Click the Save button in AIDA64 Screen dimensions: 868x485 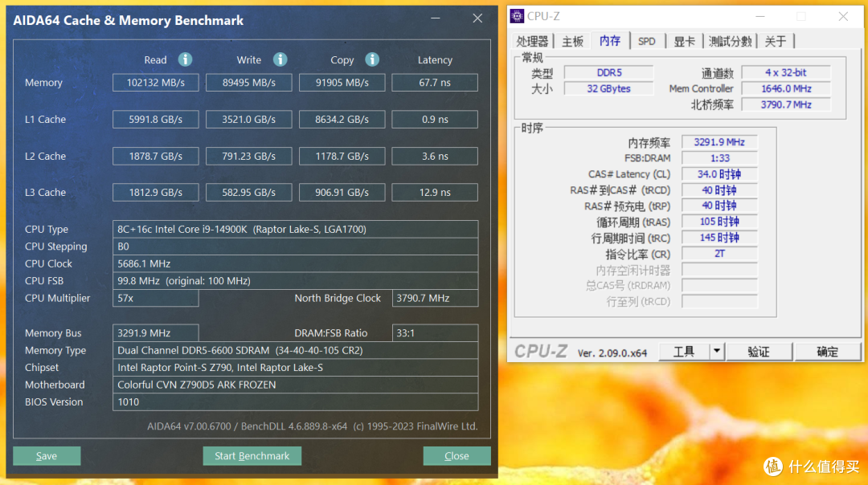pos(47,455)
